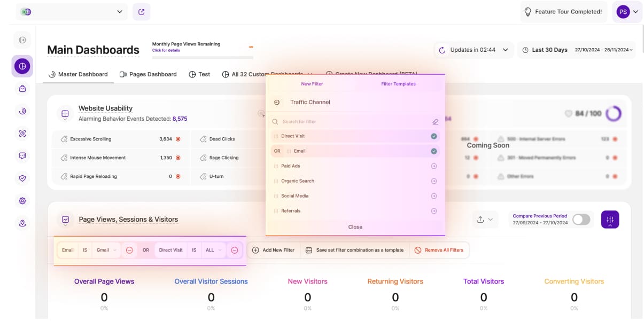Uncheck the Email filter option
Viewport: 644px width, 321px height.
click(x=434, y=151)
